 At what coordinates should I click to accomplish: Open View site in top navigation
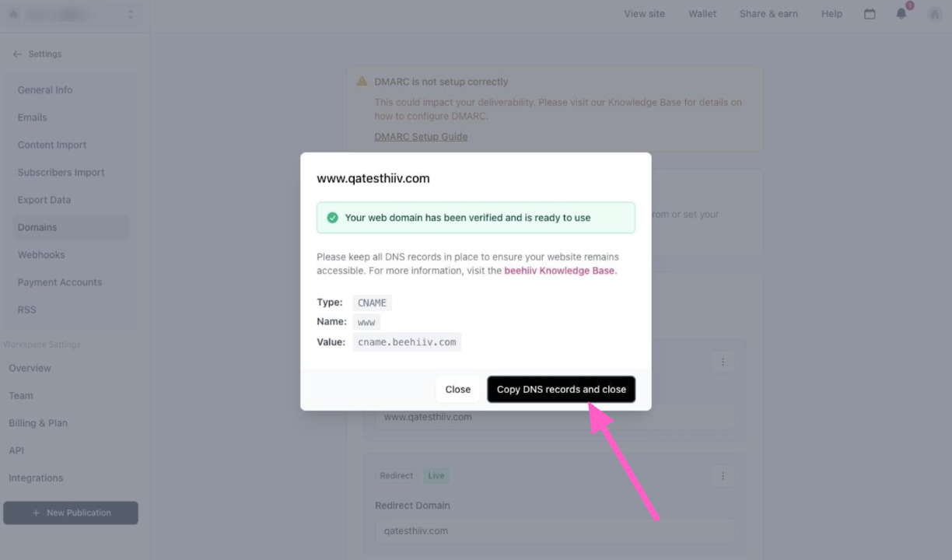click(644, 14)
